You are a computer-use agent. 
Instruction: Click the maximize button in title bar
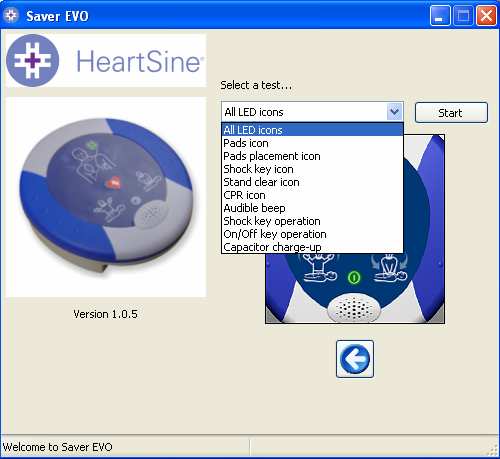click(463, 16)
